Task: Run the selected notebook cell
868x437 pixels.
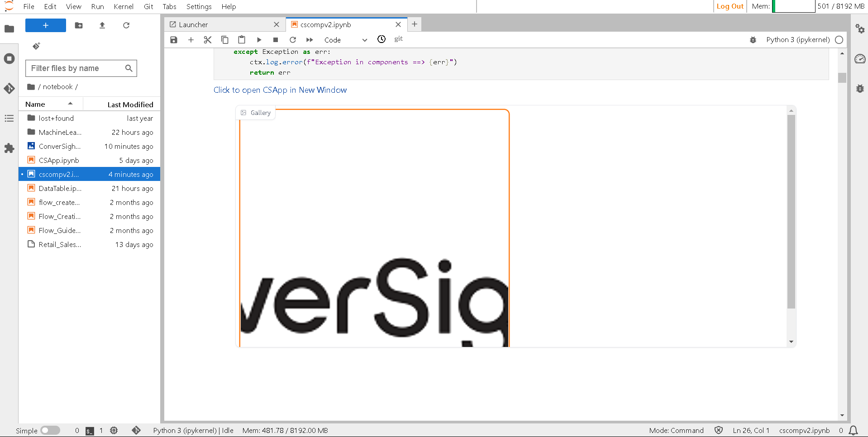Action: tap(258, 40)
